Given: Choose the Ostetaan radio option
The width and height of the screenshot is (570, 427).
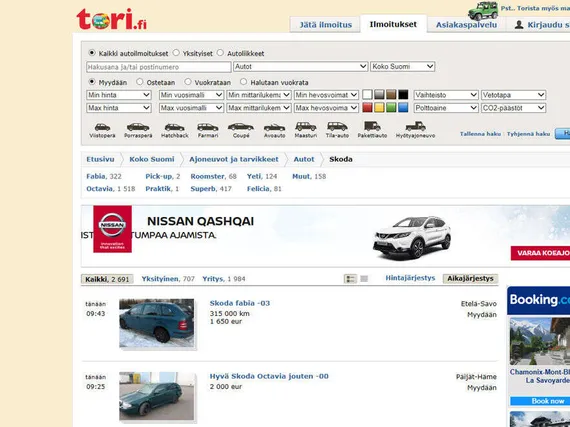Looking at the screenshot, I should coord(140,82).
